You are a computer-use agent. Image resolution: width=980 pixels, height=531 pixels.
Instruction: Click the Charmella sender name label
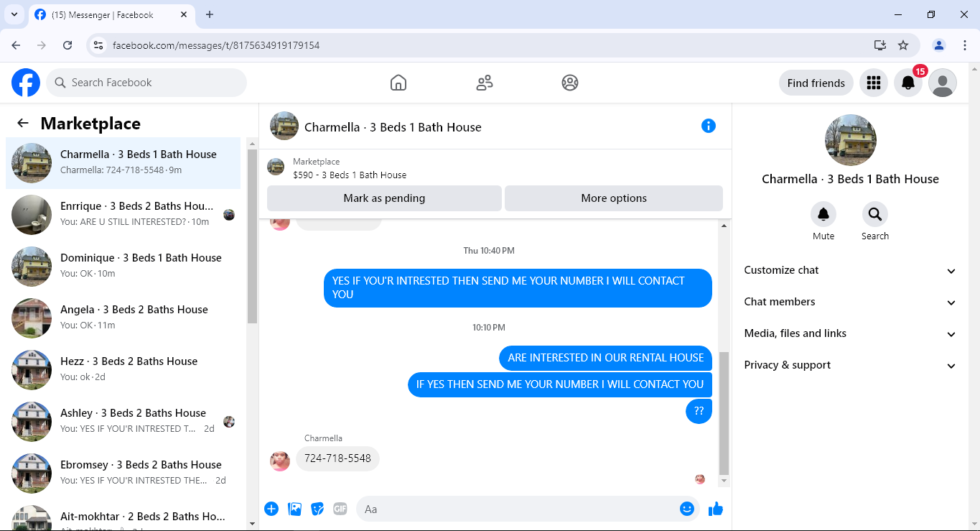(x=323, y=438)
